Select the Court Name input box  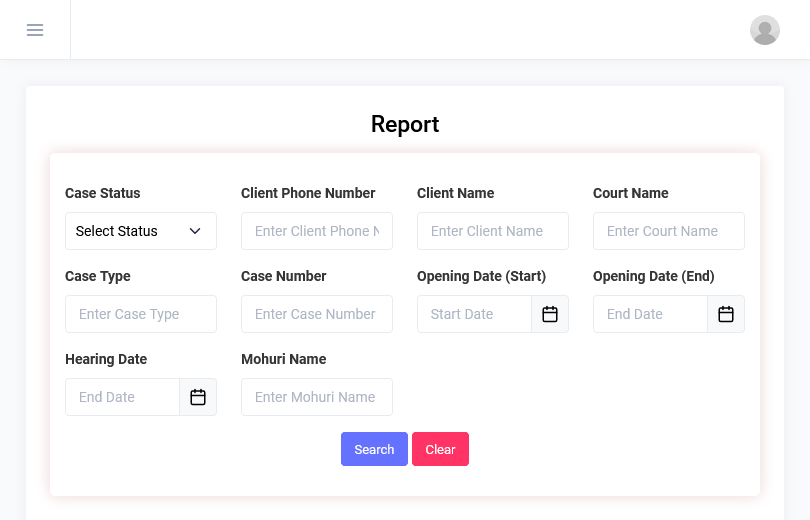pyautogui.click(x=669, y=231)
